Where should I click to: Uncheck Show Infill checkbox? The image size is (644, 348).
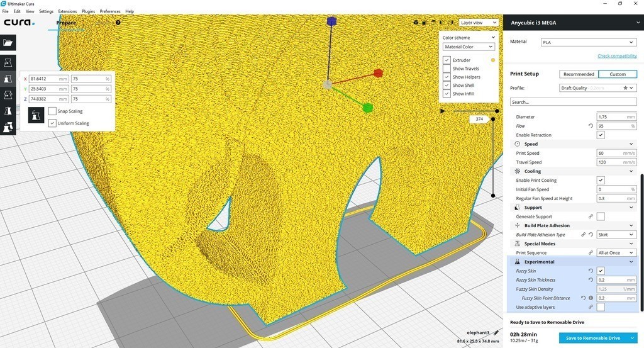[447, 94]
